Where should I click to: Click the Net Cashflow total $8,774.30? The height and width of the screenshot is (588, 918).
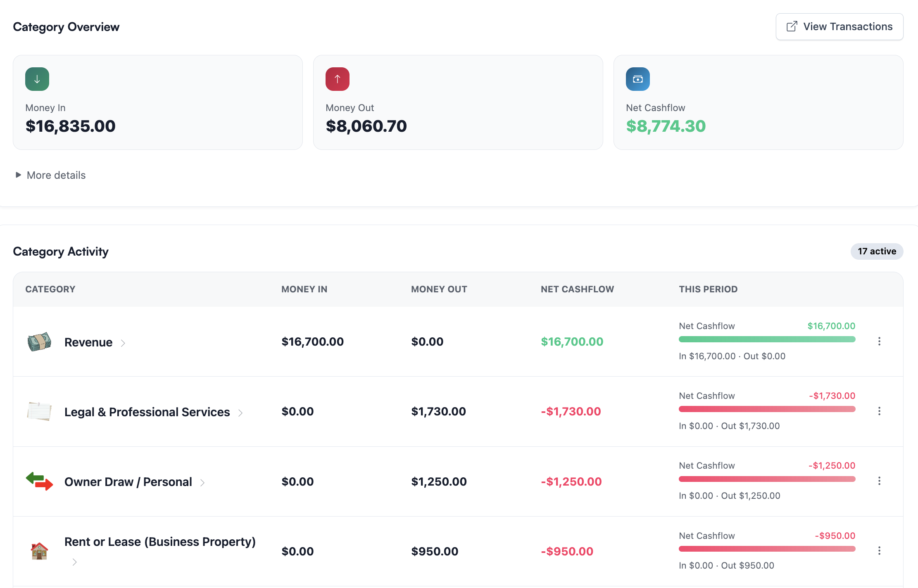click(x=666, y=126)
